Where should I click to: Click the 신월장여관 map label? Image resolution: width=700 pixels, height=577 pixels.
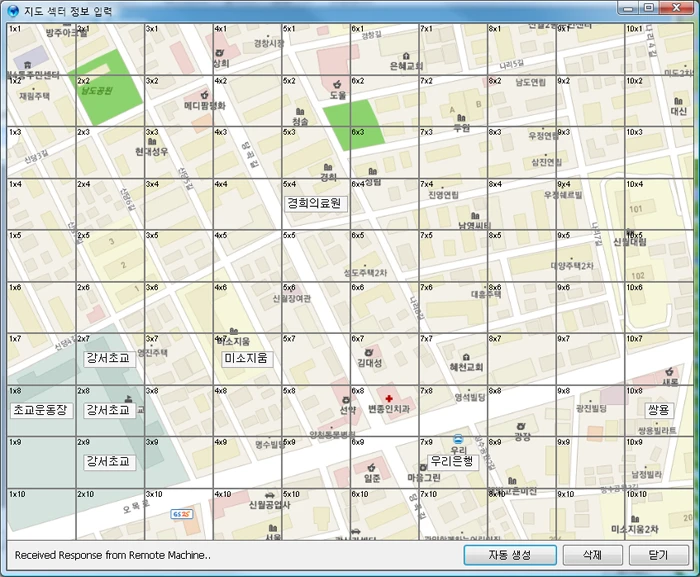coord(292,299)
